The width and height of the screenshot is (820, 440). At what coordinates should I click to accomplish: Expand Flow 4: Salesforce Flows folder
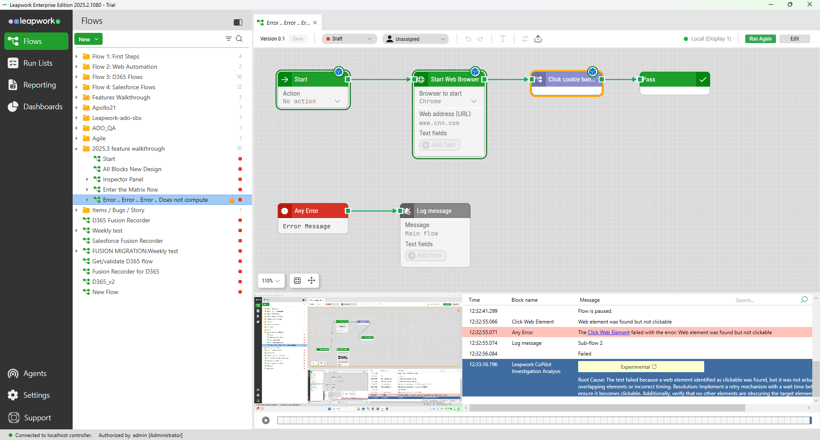pyautogui.click(x=76, y=87)
